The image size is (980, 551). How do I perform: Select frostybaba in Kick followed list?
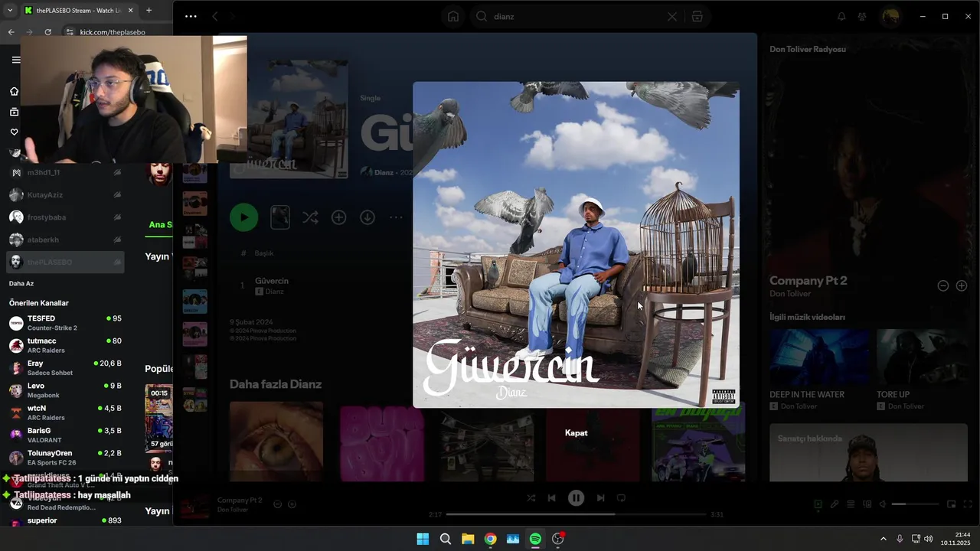pos(65,217)
